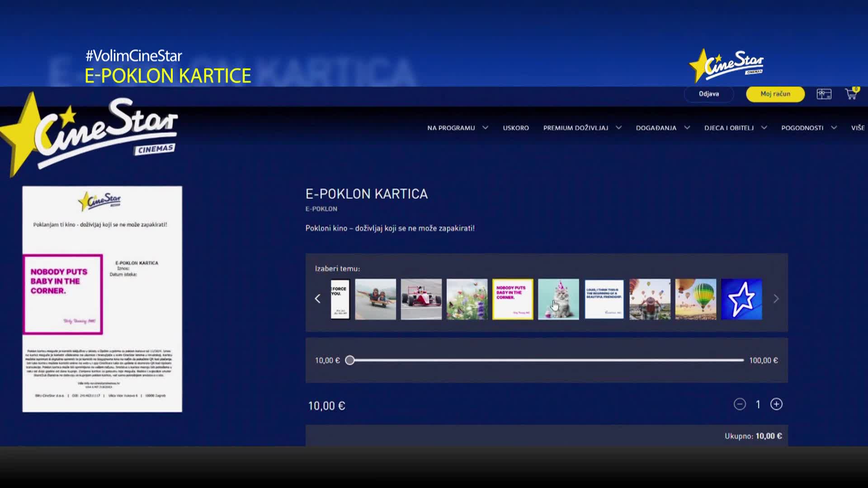Expand the Premium doživljaj dropdown
The image size is (868, 488).
(582, 128)
